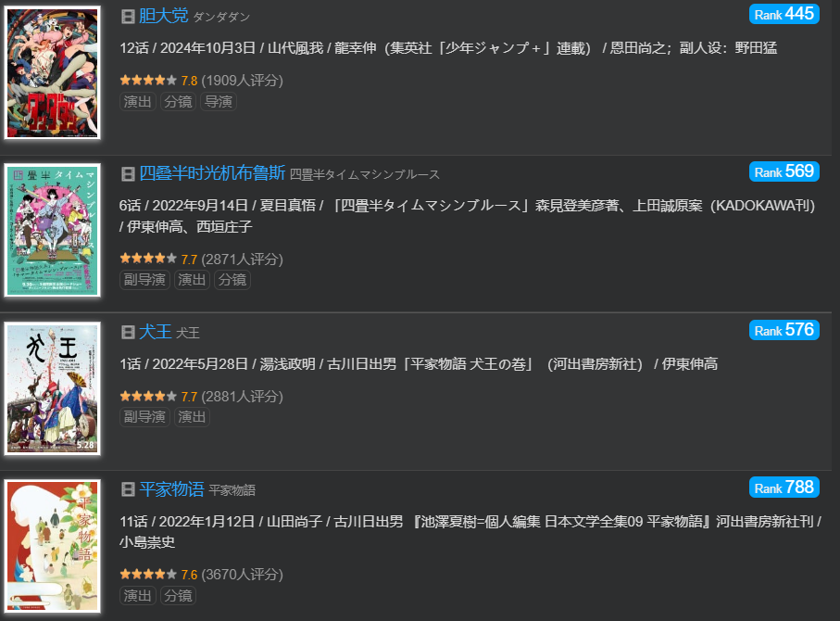Click the 胆大党 cover thumbnail

(52, 73)
